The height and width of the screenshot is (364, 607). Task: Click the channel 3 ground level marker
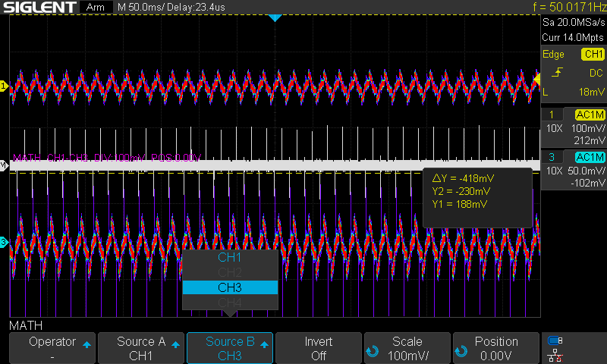4,243
